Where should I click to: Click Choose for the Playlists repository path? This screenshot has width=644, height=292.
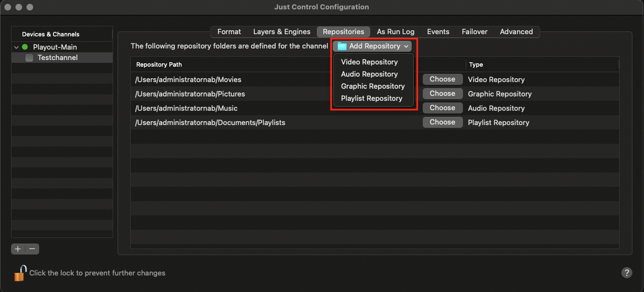[443, 122]
